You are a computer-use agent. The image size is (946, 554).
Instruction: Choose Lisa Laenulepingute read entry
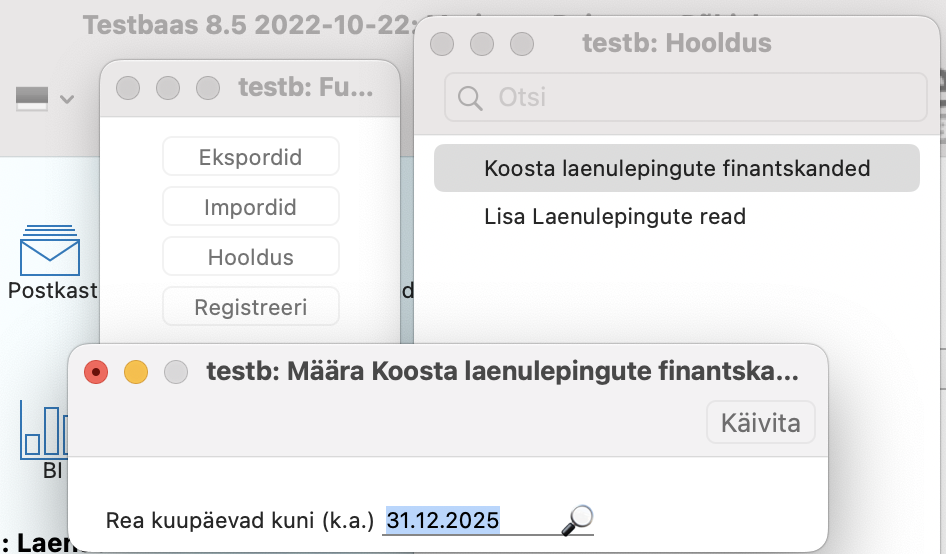[614, 216]
